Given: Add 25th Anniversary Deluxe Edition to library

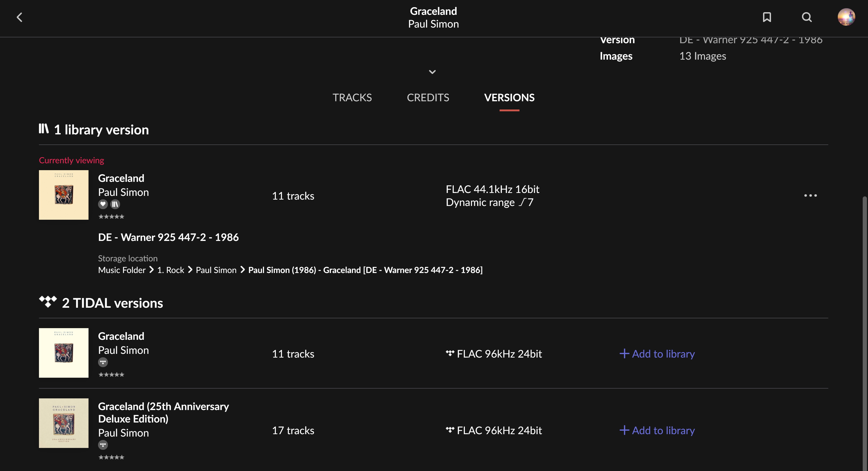Looking at the screenshot, I should tap(657, 430).
